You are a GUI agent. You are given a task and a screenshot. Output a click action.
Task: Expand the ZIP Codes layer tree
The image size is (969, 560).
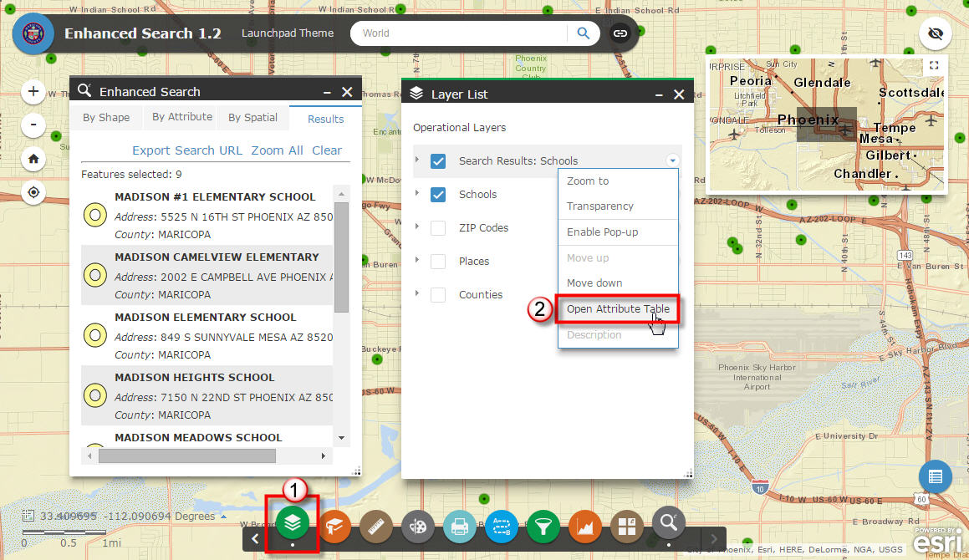pos(417,227)
